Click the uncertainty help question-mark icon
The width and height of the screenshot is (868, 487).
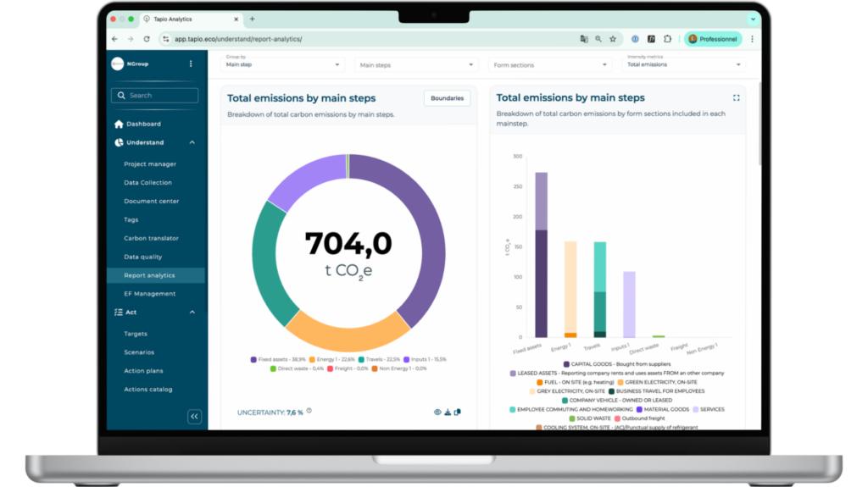click(x=309, y=411)
